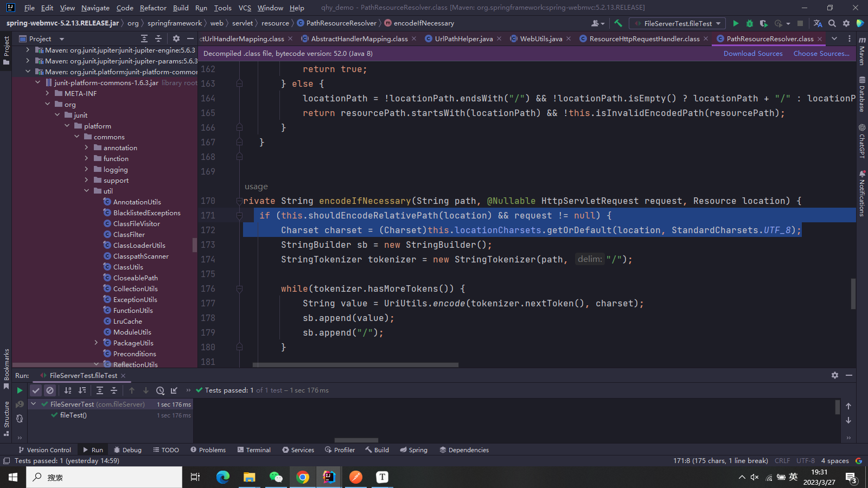Image resolution: width=868 pixels, height=488 pixels.
Task: Rerun tests with the Run panel play icon
Action: click(x=20, y=390)
